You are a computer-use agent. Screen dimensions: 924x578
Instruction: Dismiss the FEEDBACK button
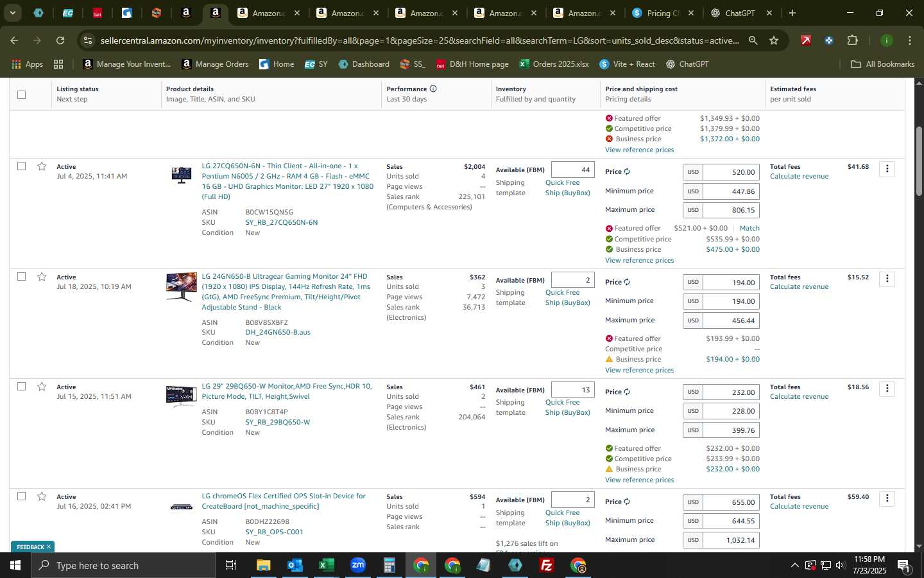click(48, 547)
